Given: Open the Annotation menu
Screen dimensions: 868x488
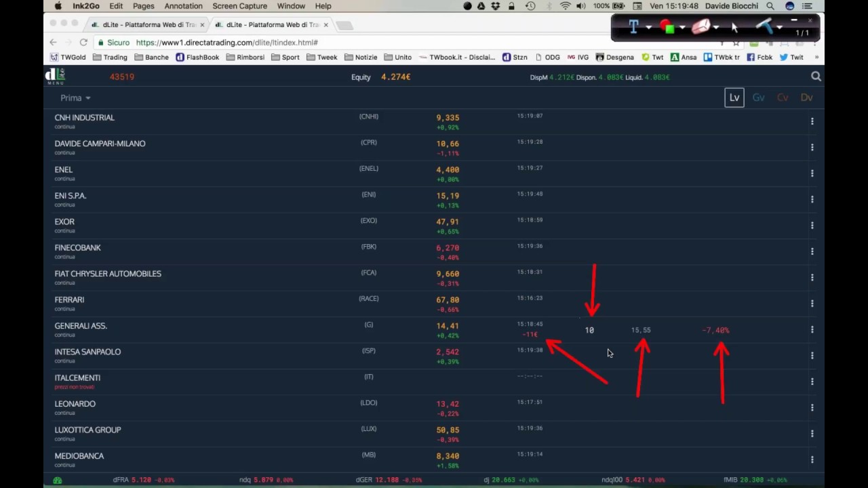Looking at the screenshot, I should pos(183,6).
